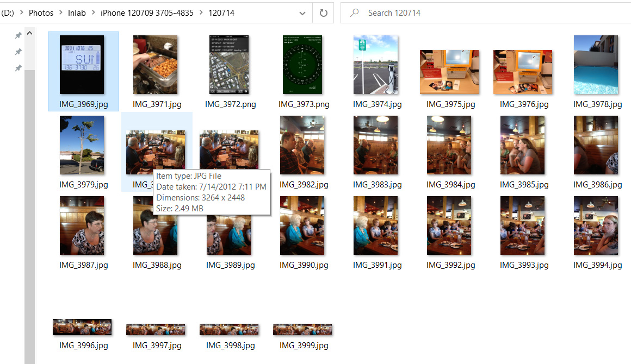The height and width of the screenshot is (364, 631).
Task: Select IMG_3986.jpg thumbnail
Action: 596,145
